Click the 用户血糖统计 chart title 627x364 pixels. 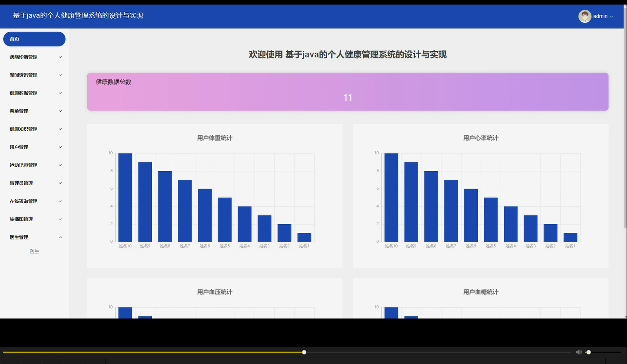point(481,292)
